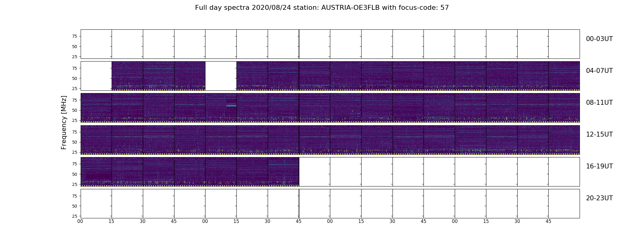Screen dimensions: 644x245
Task: Click the 50 tick label of 00-03UT row
Action: click(x=75, y=47)
